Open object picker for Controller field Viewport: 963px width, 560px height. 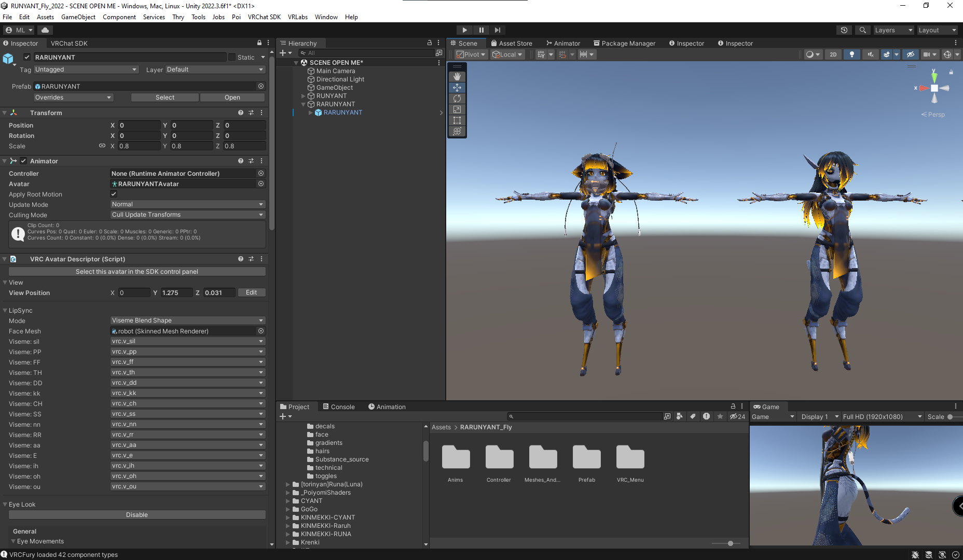tap(261, 173)
